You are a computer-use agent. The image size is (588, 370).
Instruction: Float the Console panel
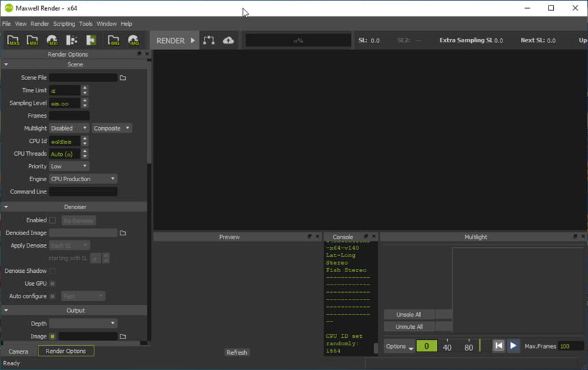[x=366, y=237]
